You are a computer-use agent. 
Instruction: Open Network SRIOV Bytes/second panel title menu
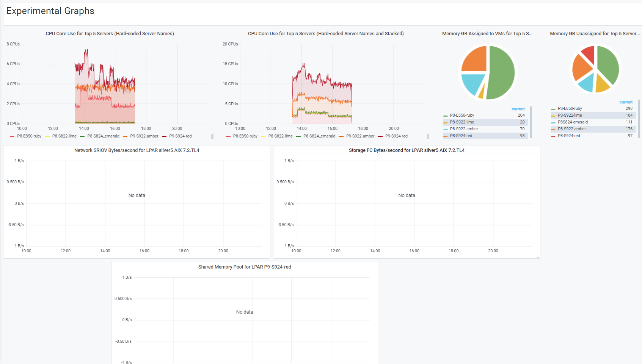(x=137, y=150)
